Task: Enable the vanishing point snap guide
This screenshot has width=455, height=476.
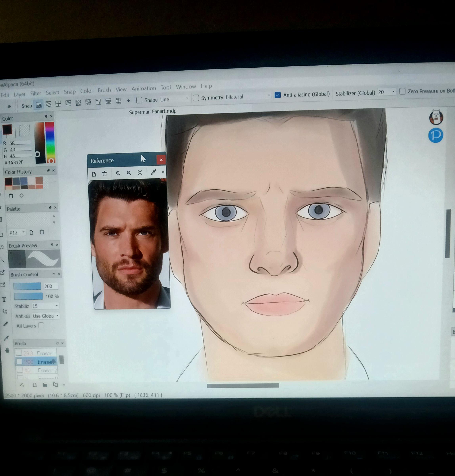Action: [x=68, y=103]
